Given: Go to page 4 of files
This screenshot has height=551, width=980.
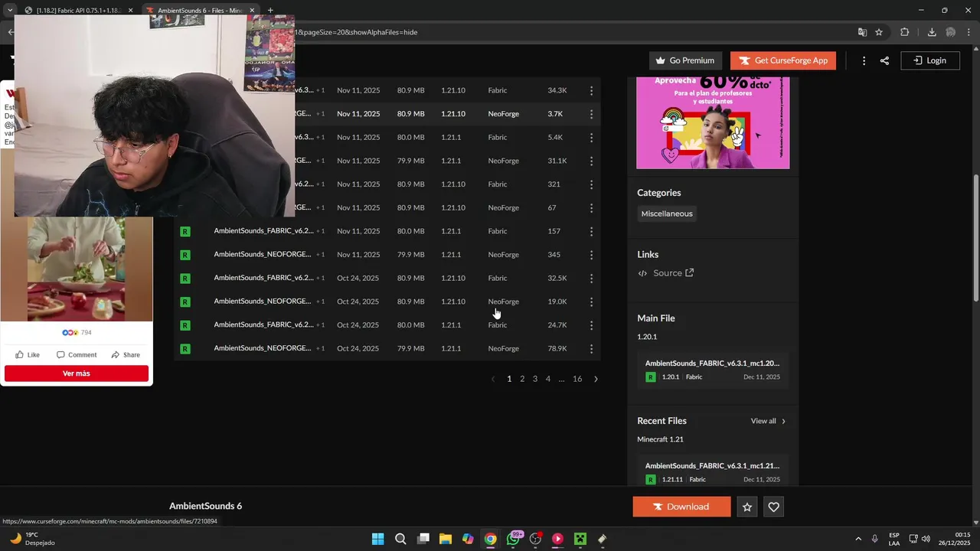Looking at the screenshot, I should pyautogui.click(x=547, y=379).
